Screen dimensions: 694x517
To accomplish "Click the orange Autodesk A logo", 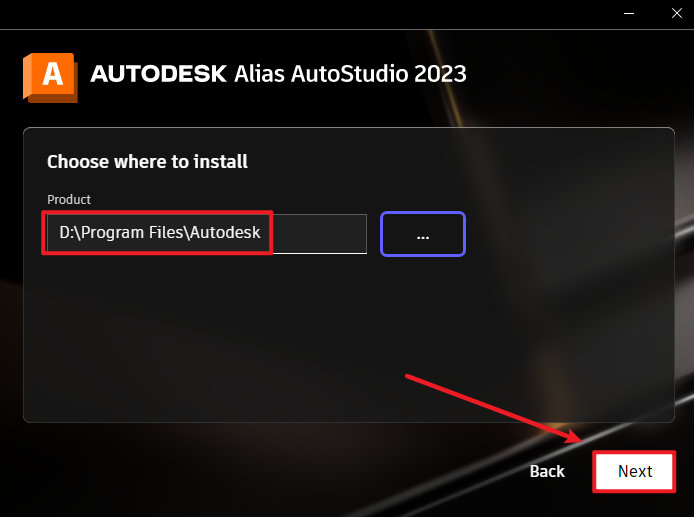I will (x=50, y=78).
